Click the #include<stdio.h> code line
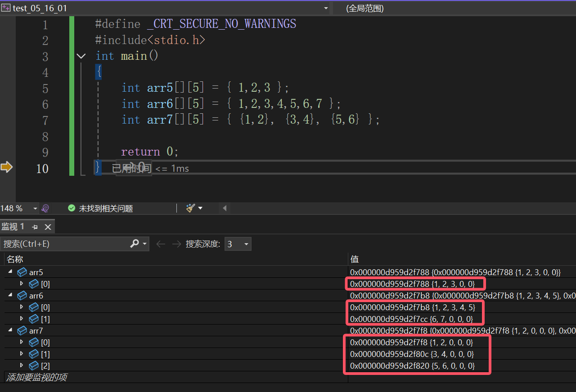Image resolution: width=576 pixels, height=392 pixels. tap(150, 40)
